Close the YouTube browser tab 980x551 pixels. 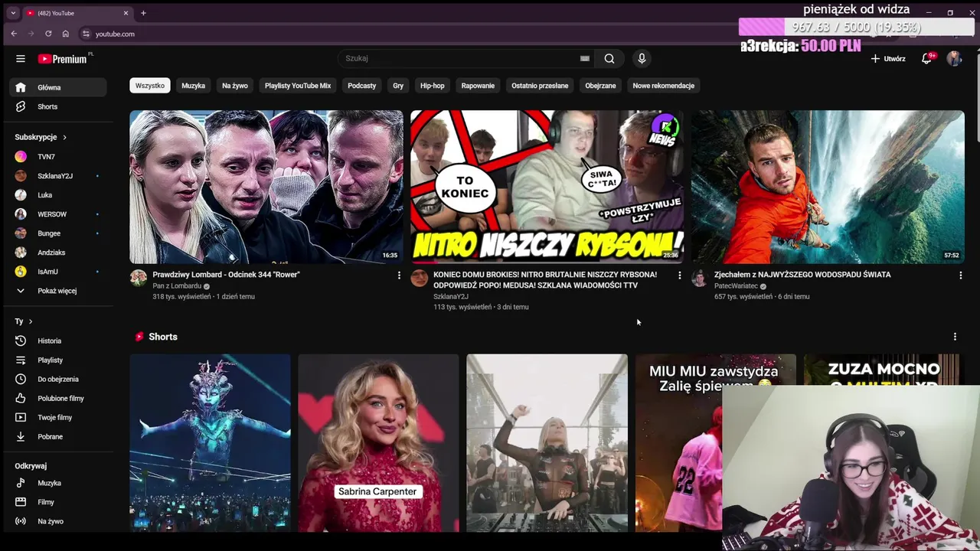click(x=126, y=13)
